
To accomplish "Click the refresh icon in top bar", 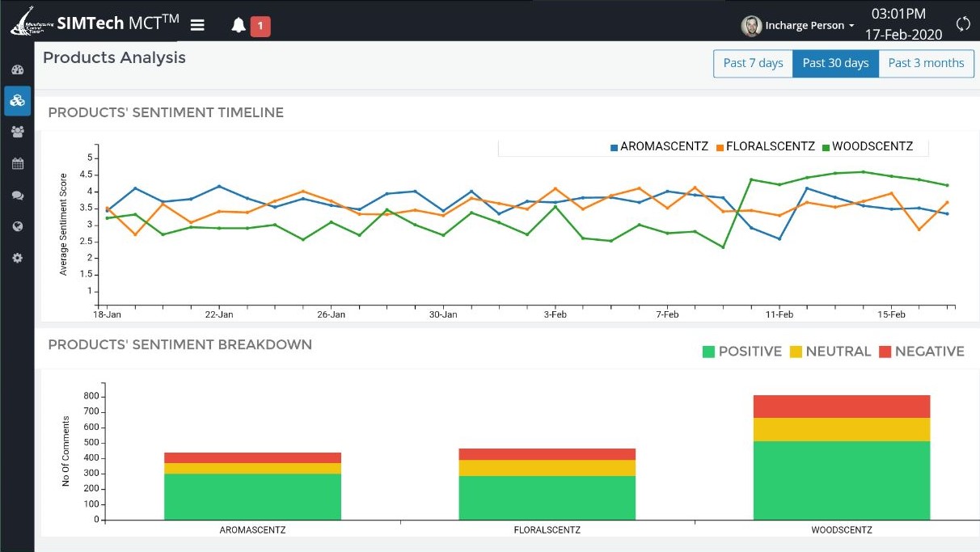I will [x=963, y=24].
